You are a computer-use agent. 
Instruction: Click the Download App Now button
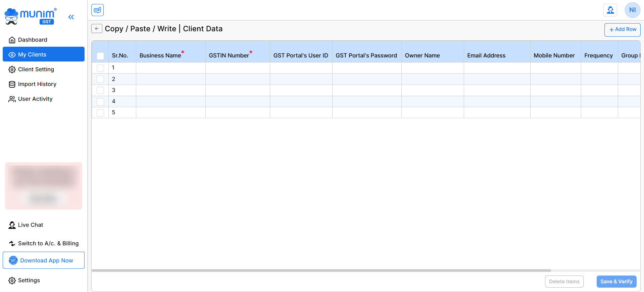pyautogui.click(x=44, y=260)
